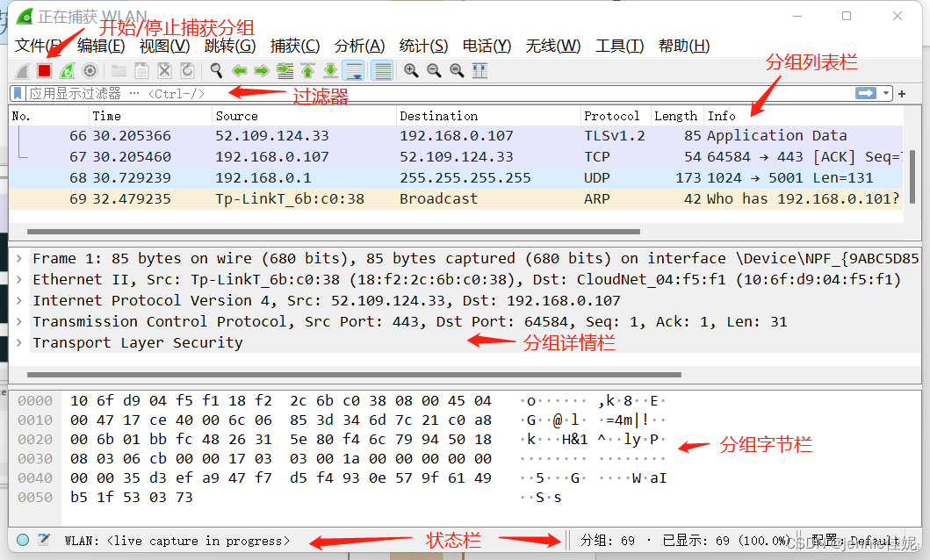Click the '已显示: 69 (100.0%)' status text
930x560 pixels.
pyautogui.click(x=726, y=541)
